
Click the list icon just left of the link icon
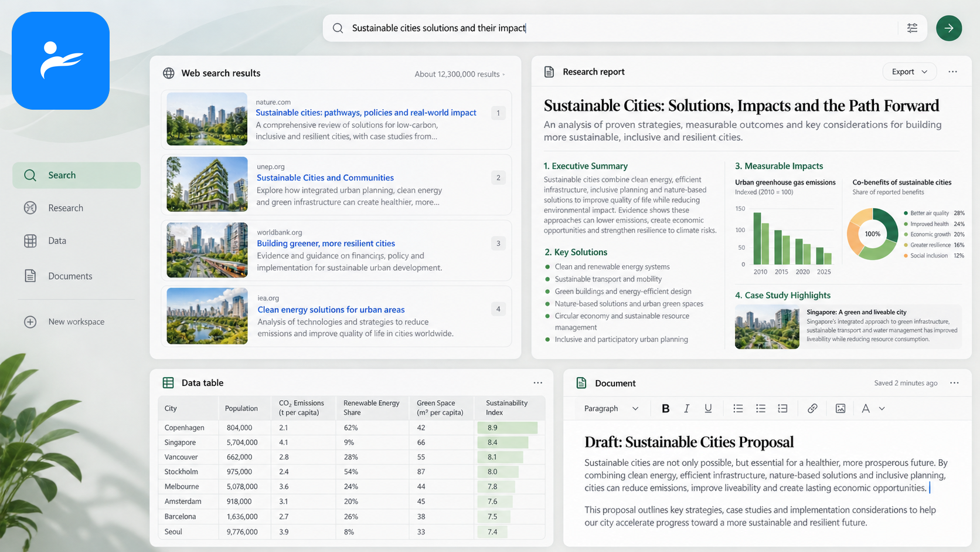[782, 408]
